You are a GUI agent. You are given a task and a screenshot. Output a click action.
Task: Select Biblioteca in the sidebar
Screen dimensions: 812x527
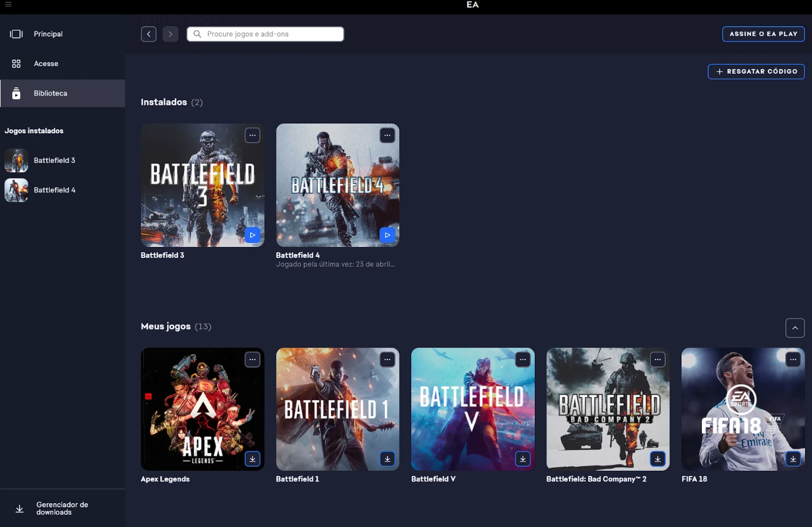pyautogui.click(x=63, y=93)
